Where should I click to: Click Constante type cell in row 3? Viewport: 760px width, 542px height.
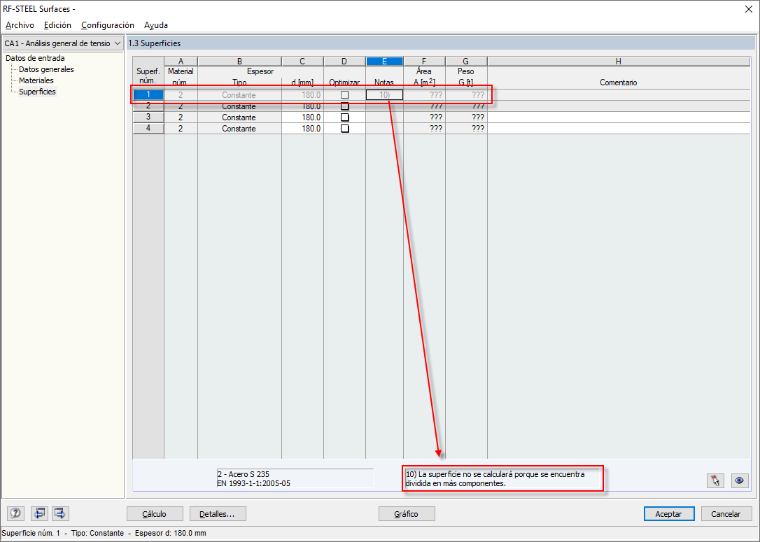coord(239,117)
